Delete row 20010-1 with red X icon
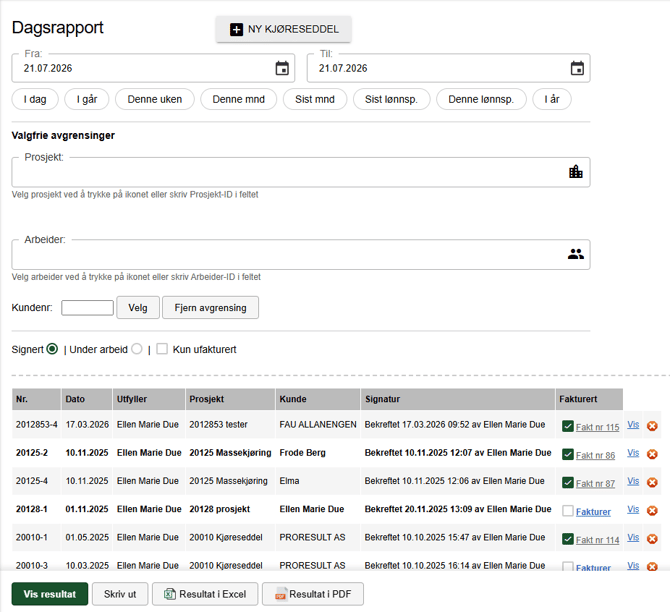This screenshot has height=612, width=670. pyautogui.click(x=652, y=539)
